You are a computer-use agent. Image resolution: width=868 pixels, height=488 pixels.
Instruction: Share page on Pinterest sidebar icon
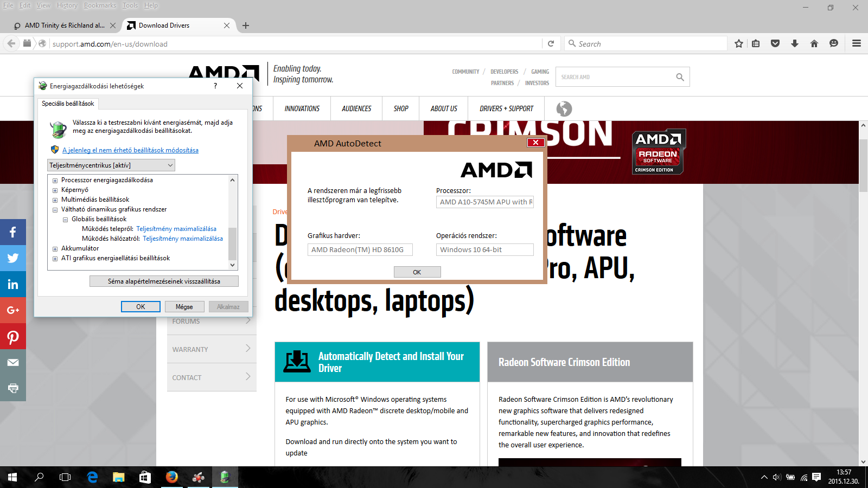[13, 336]
